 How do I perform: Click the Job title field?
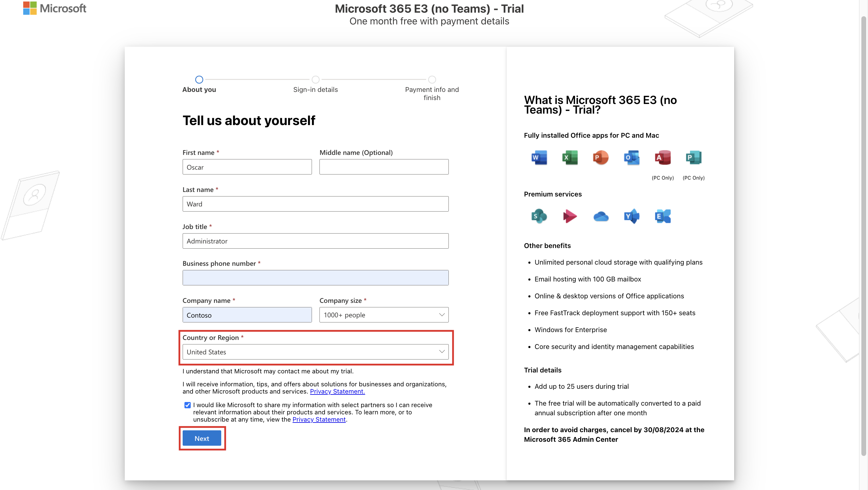(315, 241)
